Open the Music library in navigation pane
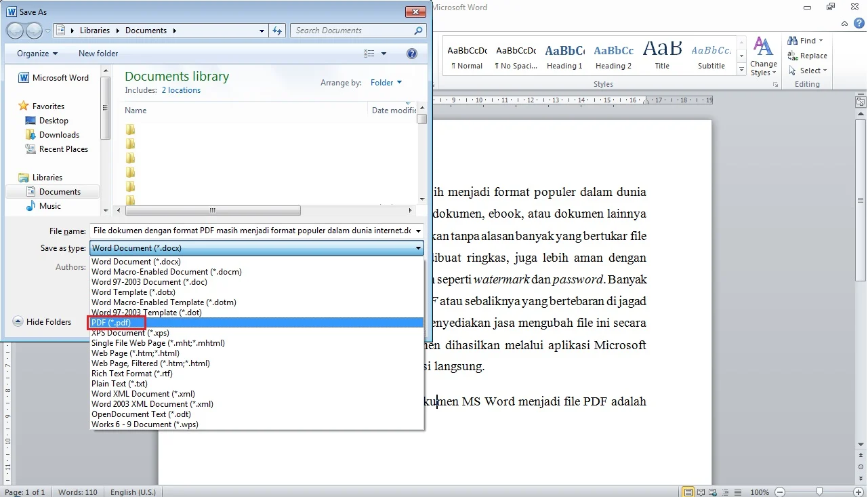868x497 pixels. tap(43, 206)
